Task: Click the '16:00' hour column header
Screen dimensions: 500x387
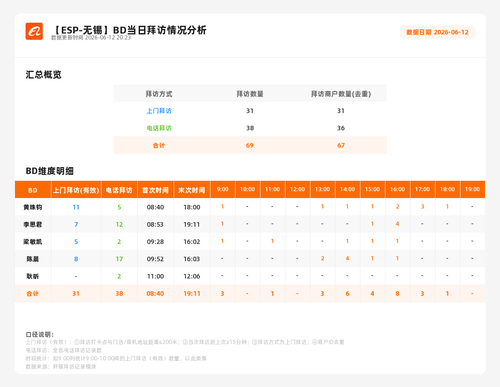Action: (397, 189)
